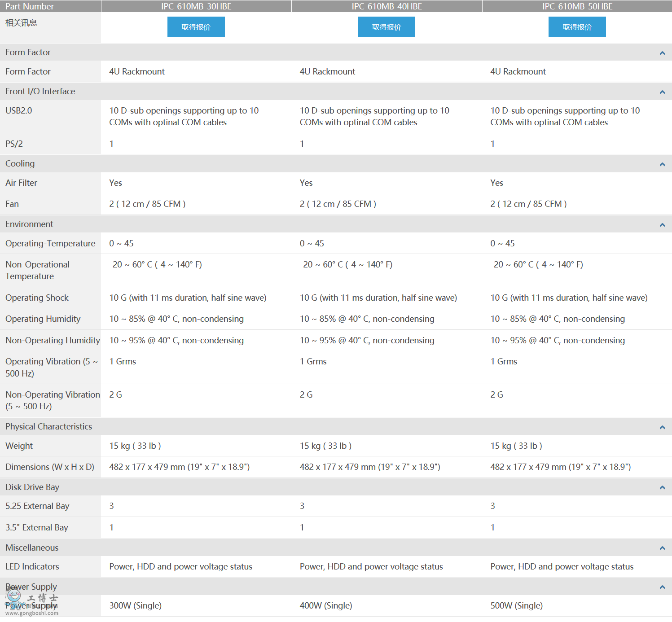Image resolution: width=672 pixels, height=622 pixels.
Task: Select the IPC-610MB-50HBE column header
Action: tap(577, 6)
